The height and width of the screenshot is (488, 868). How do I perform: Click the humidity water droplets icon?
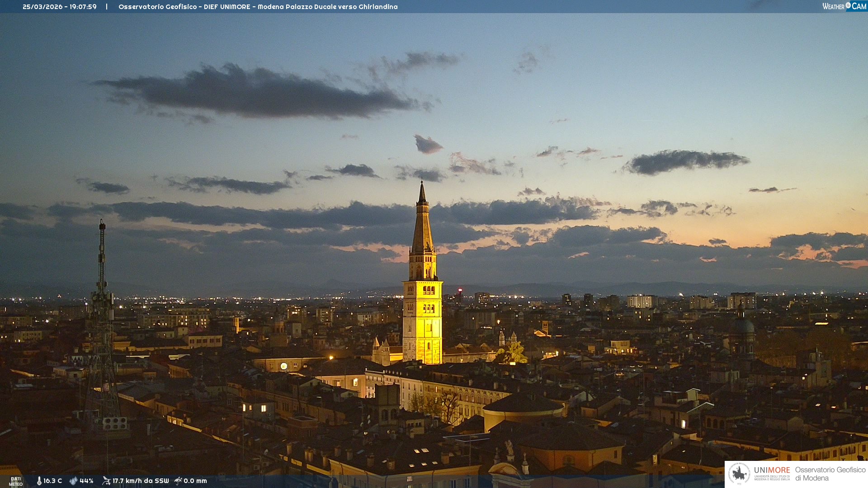click(x=73, y=481)
